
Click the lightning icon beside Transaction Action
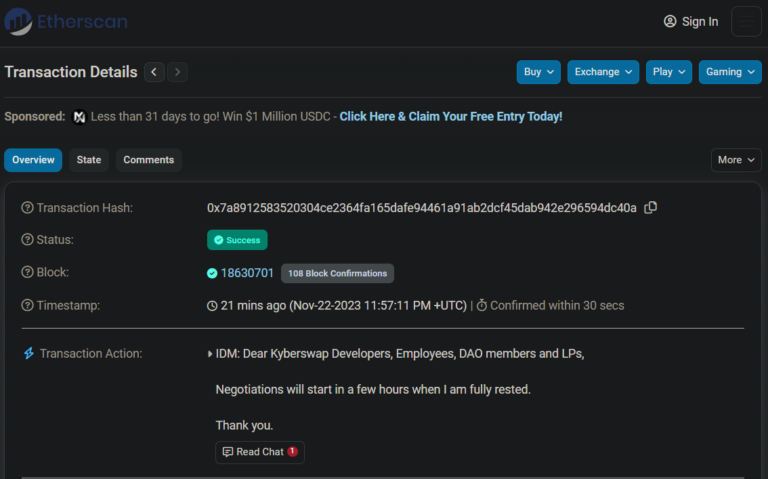pos(29,353)
